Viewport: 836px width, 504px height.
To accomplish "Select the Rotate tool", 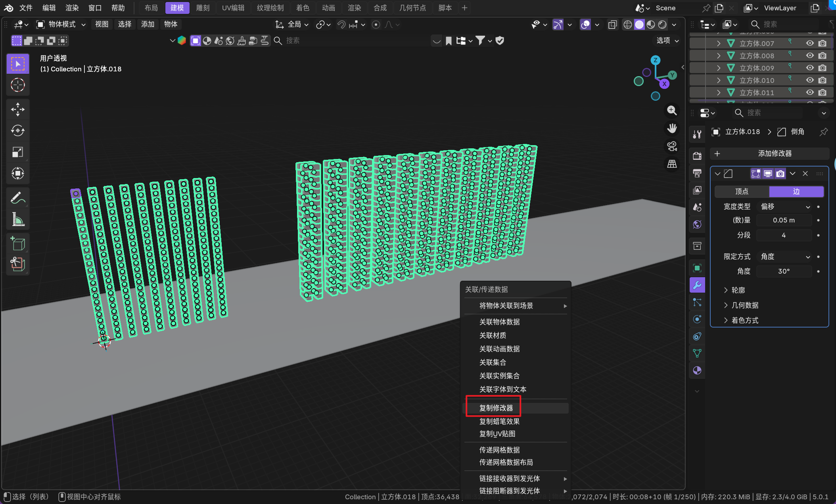I will [18, 130].
